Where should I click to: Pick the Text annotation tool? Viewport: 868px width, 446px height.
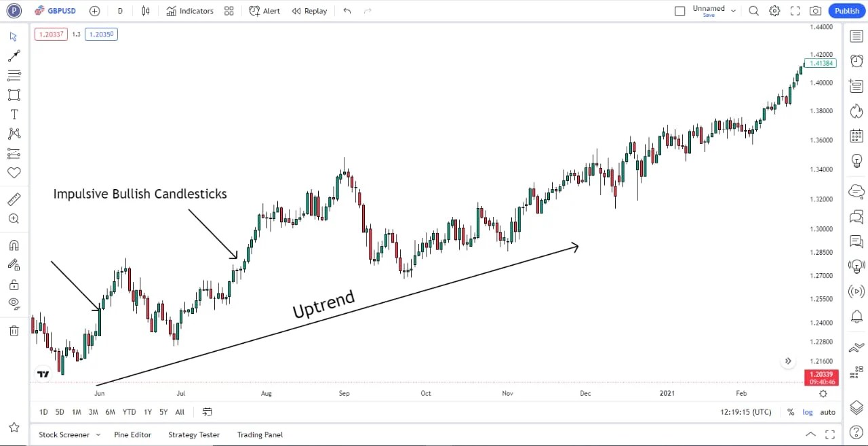pos(14,114)
